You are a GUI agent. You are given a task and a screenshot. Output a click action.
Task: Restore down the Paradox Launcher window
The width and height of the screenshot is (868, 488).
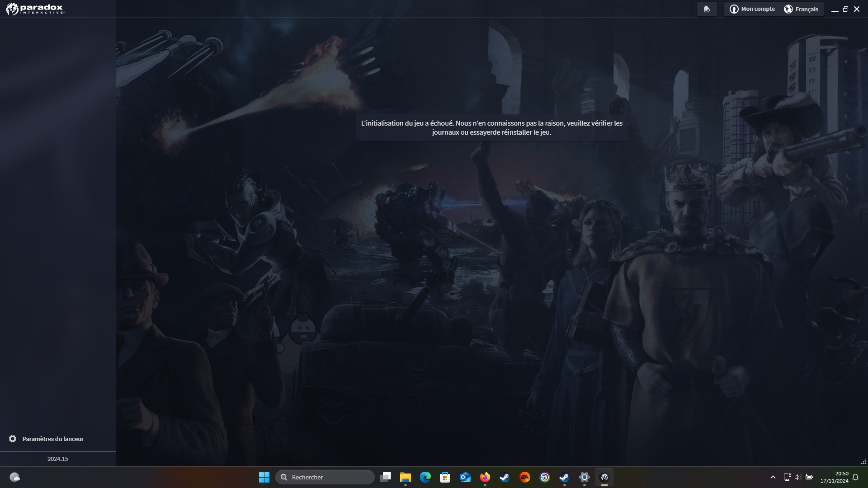click(x=845, y=9)
